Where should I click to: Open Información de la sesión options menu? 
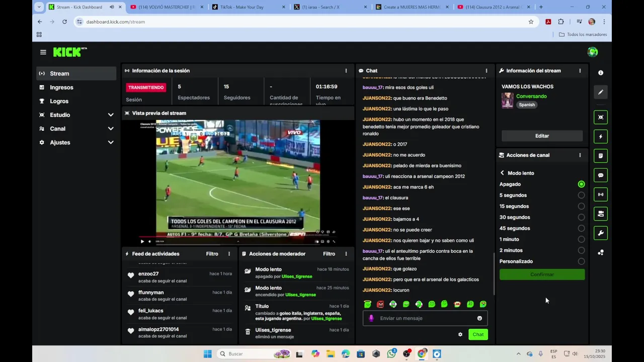tap(346, 71)
